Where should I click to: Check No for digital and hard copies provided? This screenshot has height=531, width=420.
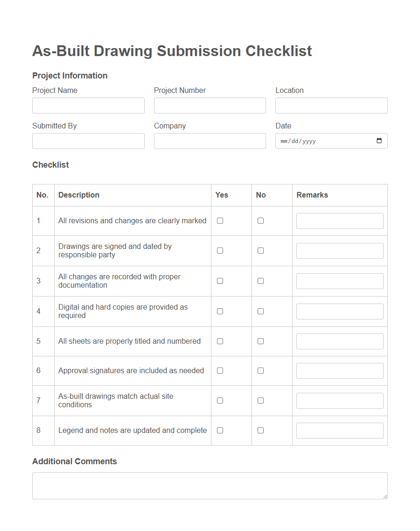(x=260, y=311)
